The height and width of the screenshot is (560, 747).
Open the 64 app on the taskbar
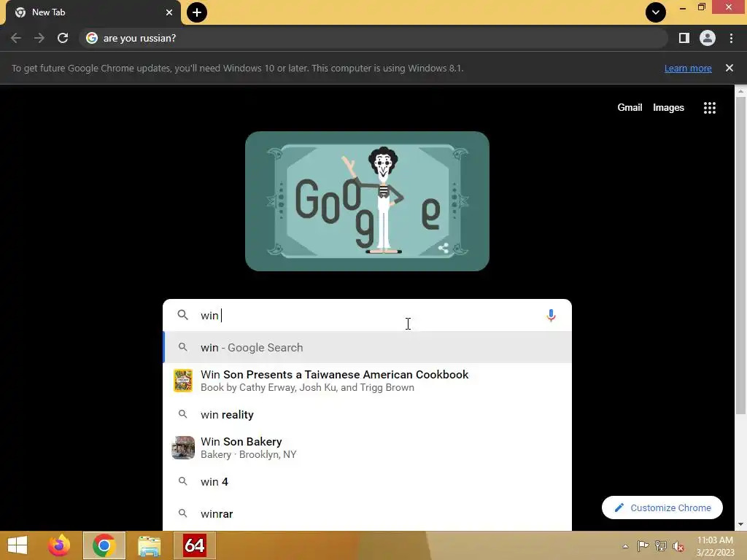point(194,545)
